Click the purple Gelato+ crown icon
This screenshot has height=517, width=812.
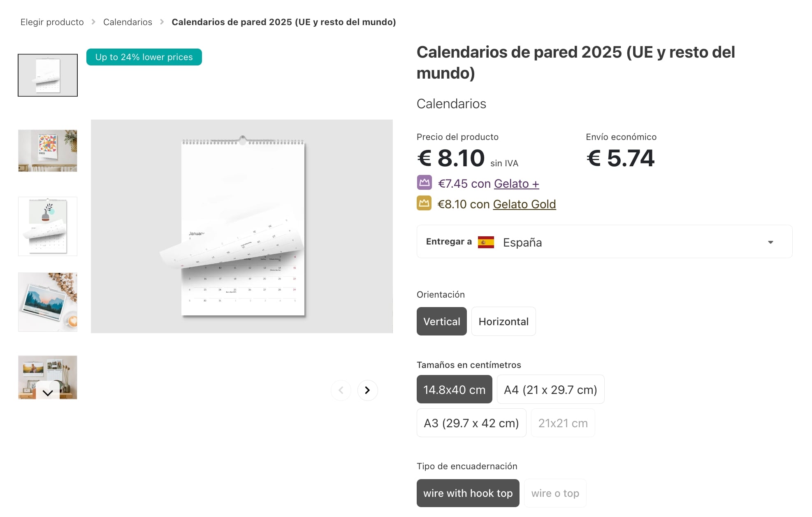coord(425,183)
